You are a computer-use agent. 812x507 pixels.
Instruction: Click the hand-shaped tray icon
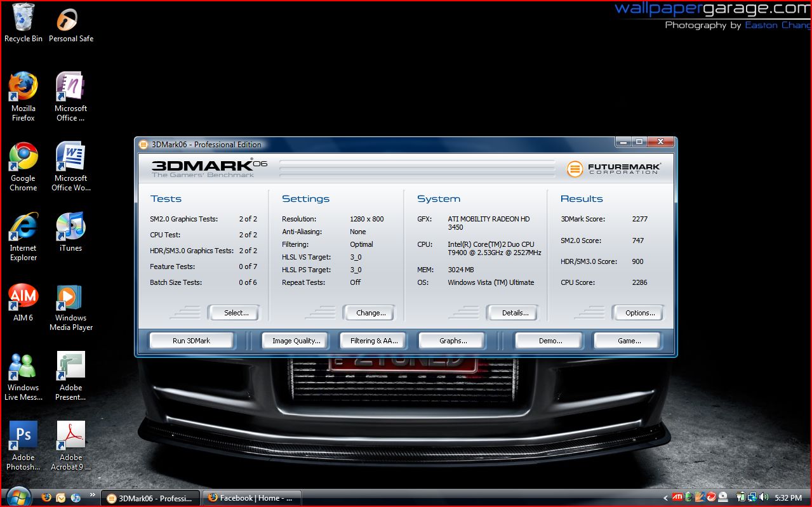click(x=700, y=497)
